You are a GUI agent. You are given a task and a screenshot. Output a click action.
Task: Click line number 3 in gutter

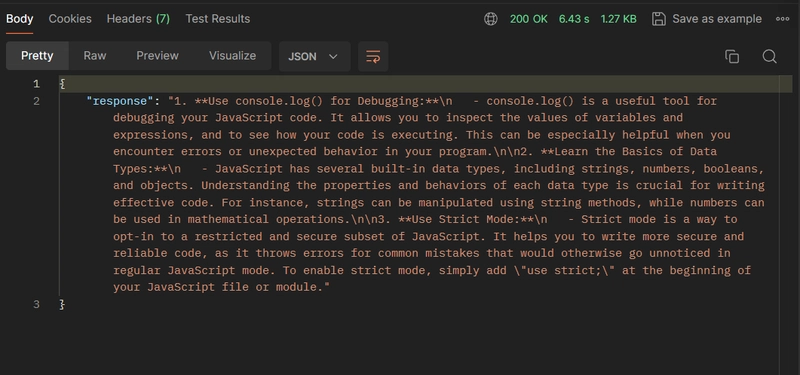tap(36, 305)
